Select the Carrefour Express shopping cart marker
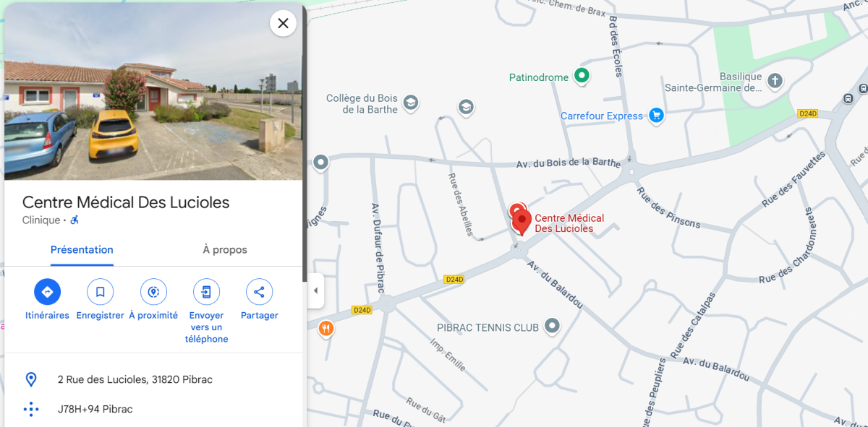Image resolution: width=868 pixels, height=427 pixels. pyautogui.click(x=656, y=116)
